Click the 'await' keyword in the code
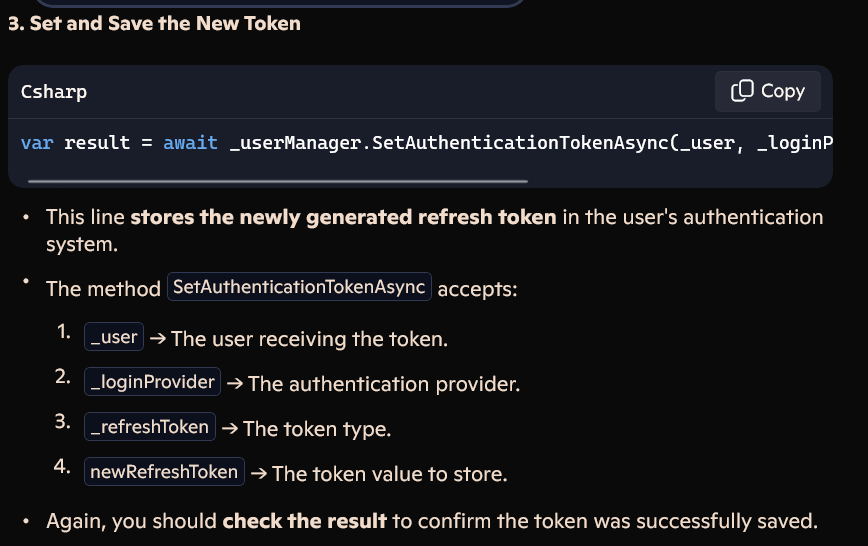This screenshot has width=868, height=546. [190, 143]
